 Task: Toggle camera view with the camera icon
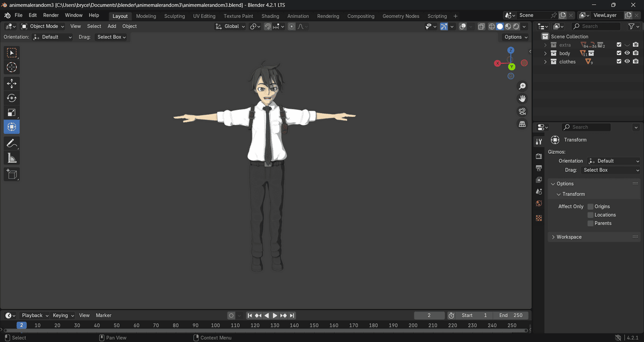click(522, 111)
